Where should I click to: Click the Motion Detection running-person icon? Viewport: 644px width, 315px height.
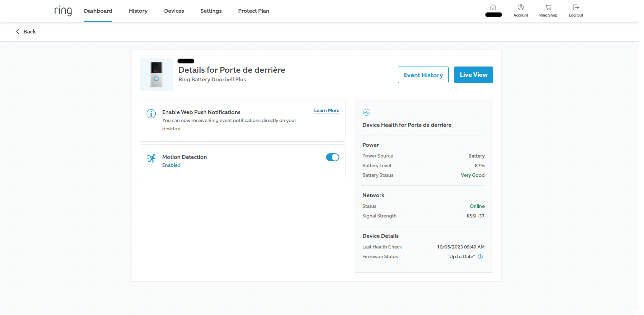click(151, 159)
